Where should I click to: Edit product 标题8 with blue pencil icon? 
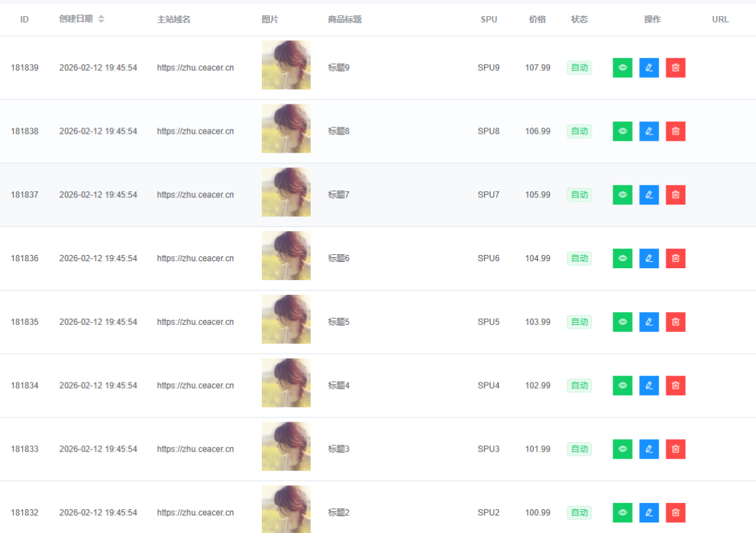point(649,131)
